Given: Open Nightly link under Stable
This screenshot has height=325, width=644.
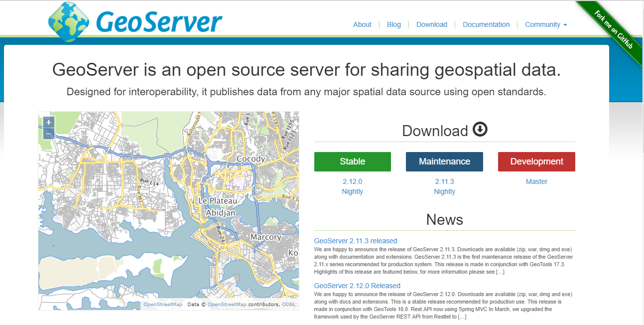Looking at the screenshot, I should click(x=353, y=191).
